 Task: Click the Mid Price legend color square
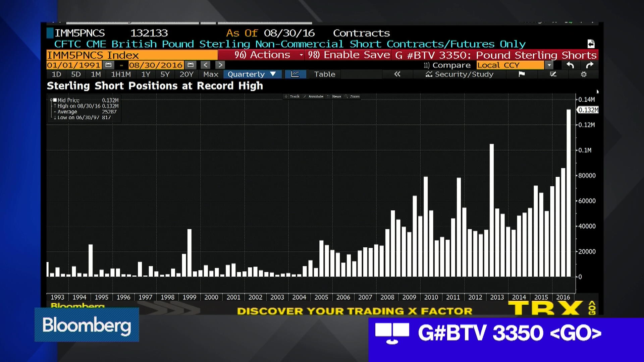coord(55,100)
